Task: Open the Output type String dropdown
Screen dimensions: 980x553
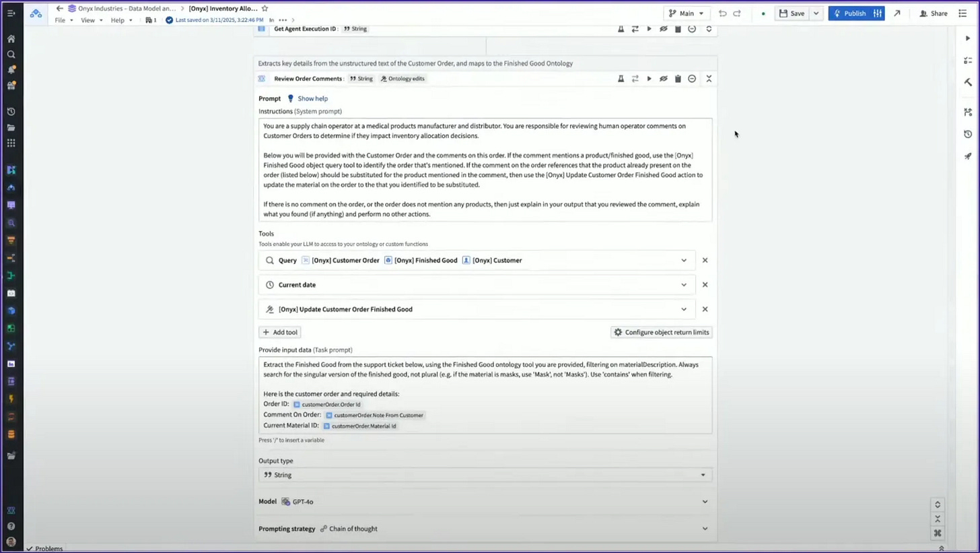Action: click(485, 475)
